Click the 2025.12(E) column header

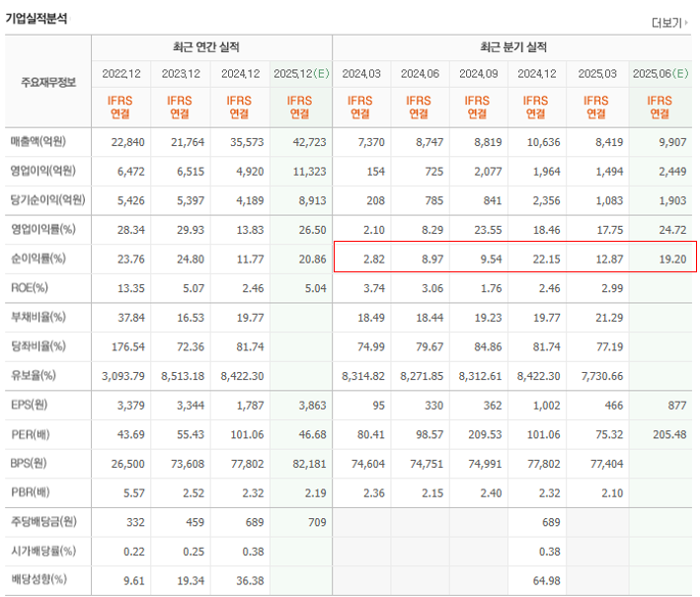pos(301,74)
